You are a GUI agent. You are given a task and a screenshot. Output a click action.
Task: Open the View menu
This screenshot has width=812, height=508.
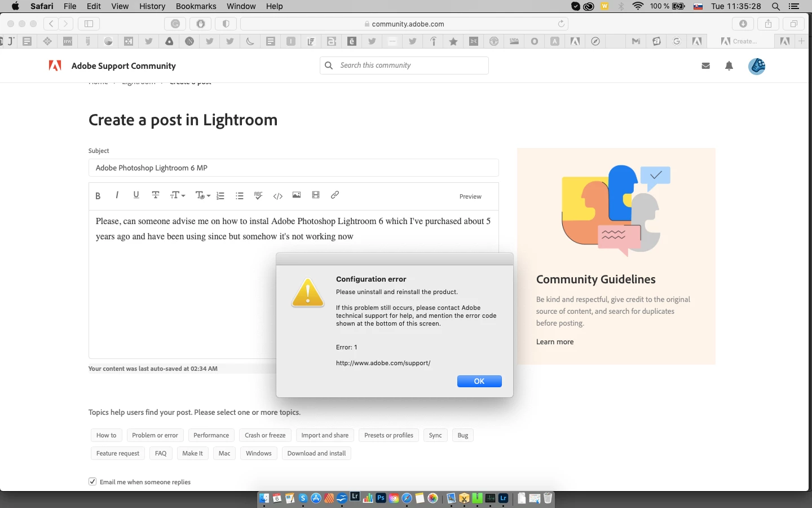[120, 6]
